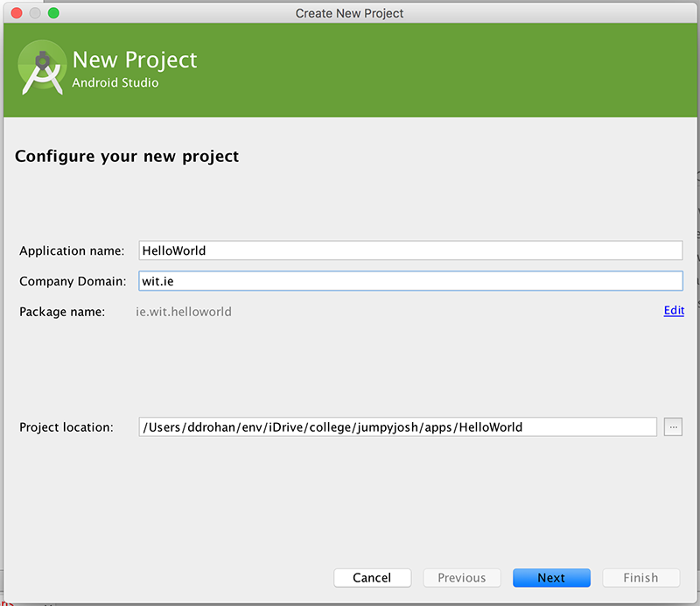Click the Next button to proceed

551,578
